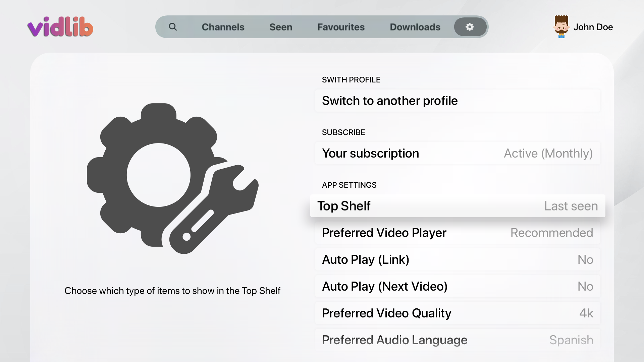Image resolution: width=644 pixels, height=362 pixels.
Task: Select the settings gear tab
Action: pos(470,27)
